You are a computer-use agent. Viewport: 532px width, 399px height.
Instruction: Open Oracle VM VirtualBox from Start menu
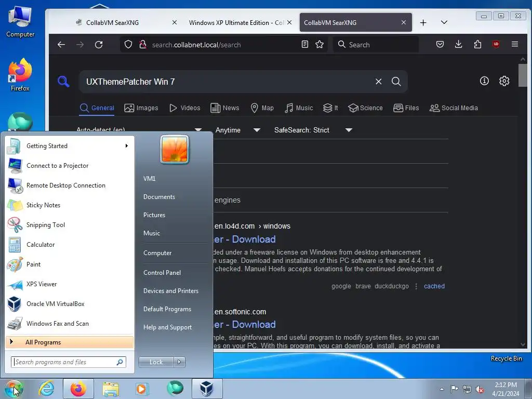coord(70,303)
